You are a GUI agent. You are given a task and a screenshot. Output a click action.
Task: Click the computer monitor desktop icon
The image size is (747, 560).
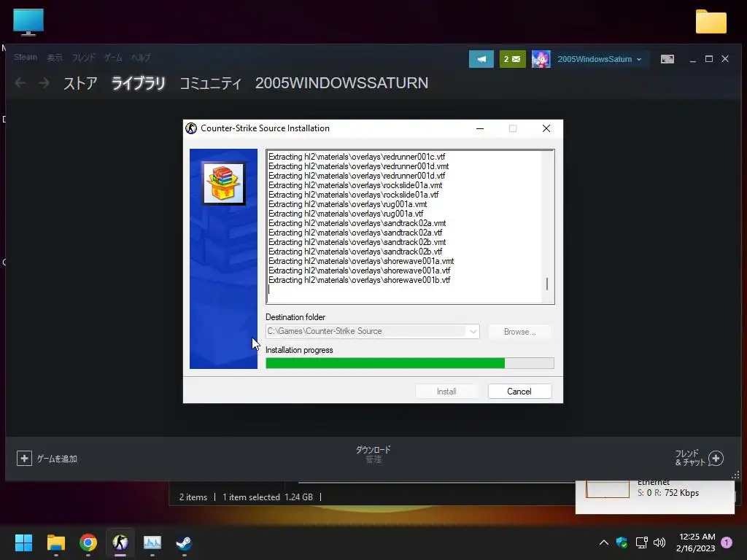coord(28,22)
